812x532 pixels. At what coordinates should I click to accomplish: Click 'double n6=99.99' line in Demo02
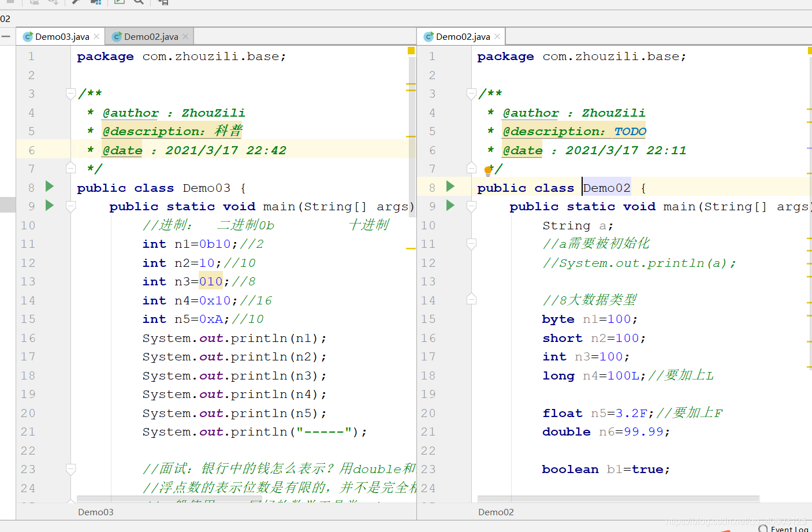click(x=606, y=431)
